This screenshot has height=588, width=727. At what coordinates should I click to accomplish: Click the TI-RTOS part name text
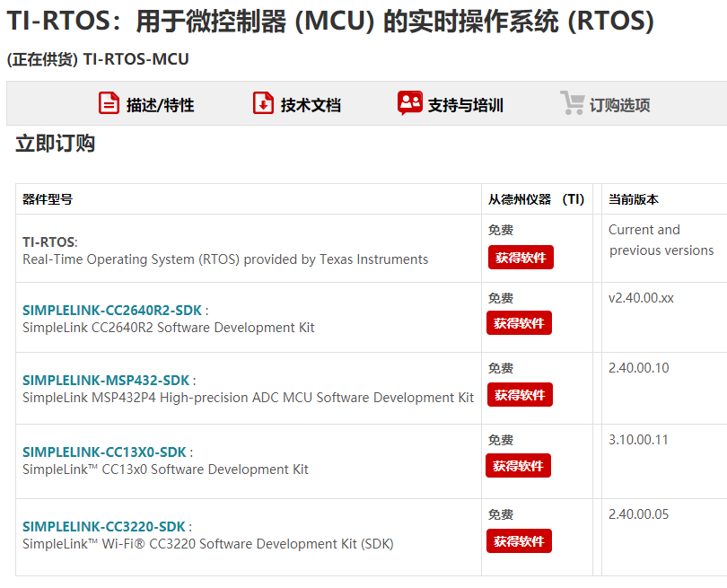(x=48, y=242)
